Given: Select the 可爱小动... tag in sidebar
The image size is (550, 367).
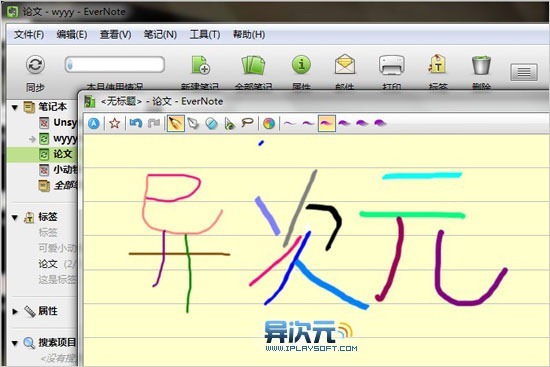Looking at the screenshot, I should [58, 248].
